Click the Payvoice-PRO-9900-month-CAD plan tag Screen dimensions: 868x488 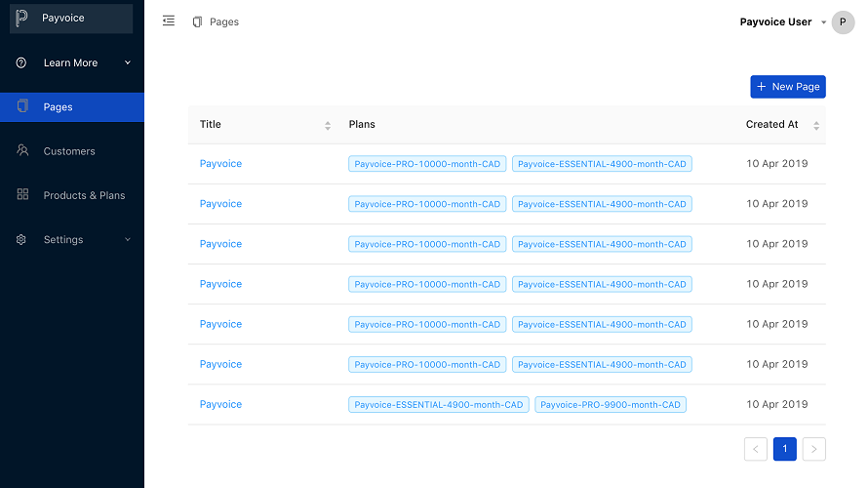coord(610,404)
